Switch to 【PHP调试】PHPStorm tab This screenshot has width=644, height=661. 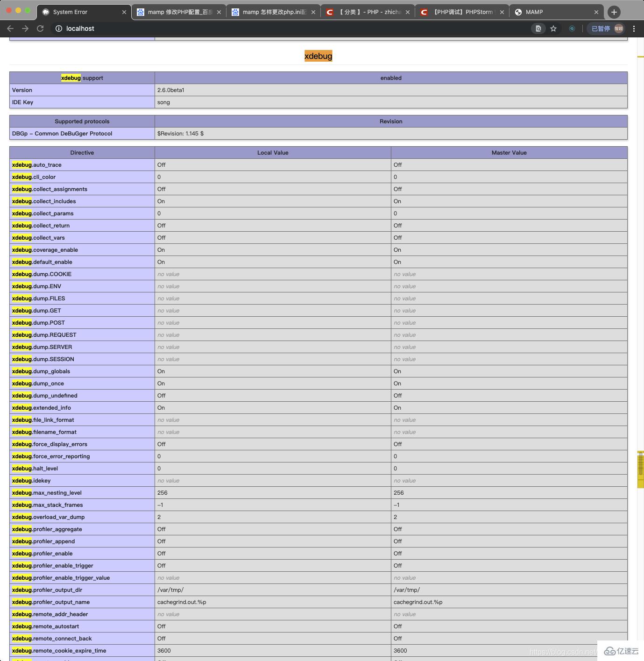coord(463,12)
